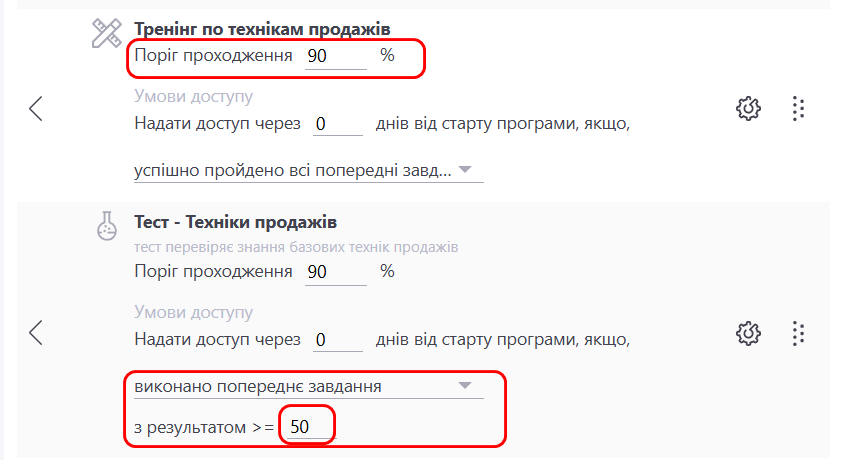Click the training icon beside Тренінг по технікам продажів

(x=106, y=34)
